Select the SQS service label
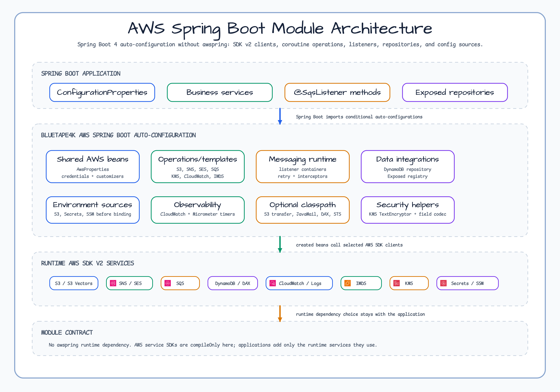 (180, 283)
